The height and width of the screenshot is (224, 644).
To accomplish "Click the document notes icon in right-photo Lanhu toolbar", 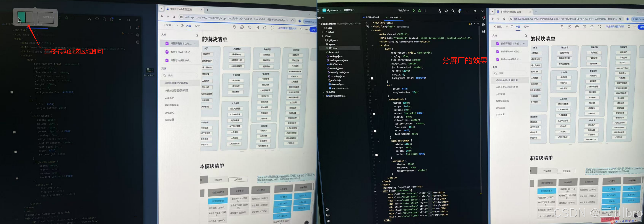I will tap(584, 27).
